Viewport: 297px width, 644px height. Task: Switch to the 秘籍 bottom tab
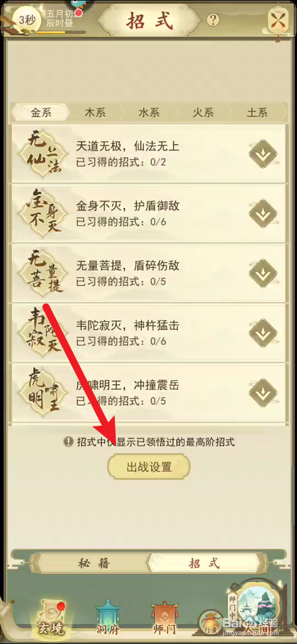coord(94,563)
